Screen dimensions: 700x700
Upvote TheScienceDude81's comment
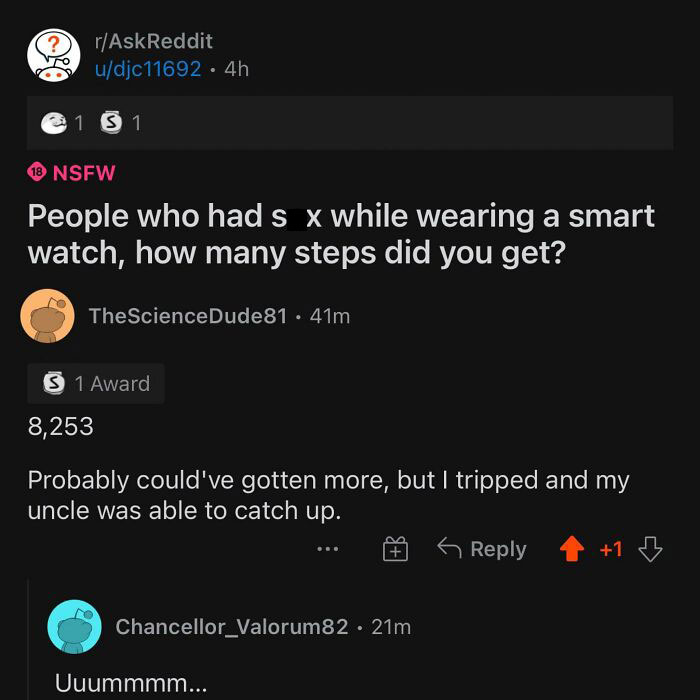point(572,549)
